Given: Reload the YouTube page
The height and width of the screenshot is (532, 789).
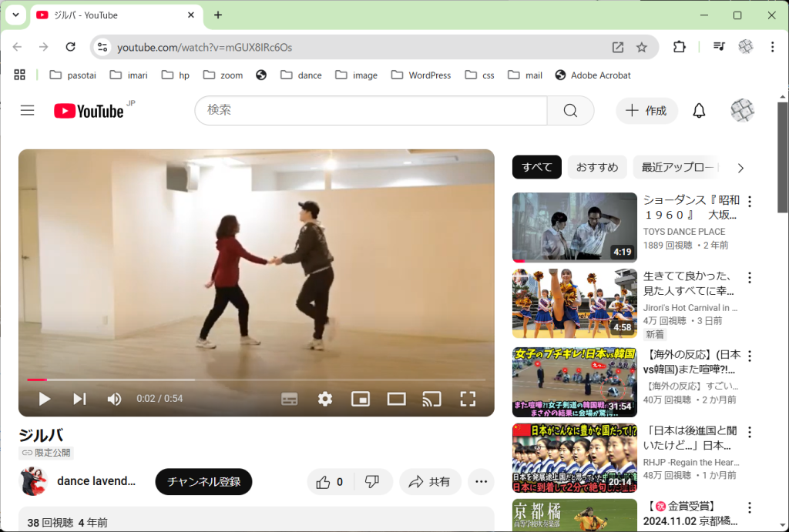Looking at the screenshot, I should point(70,47).
